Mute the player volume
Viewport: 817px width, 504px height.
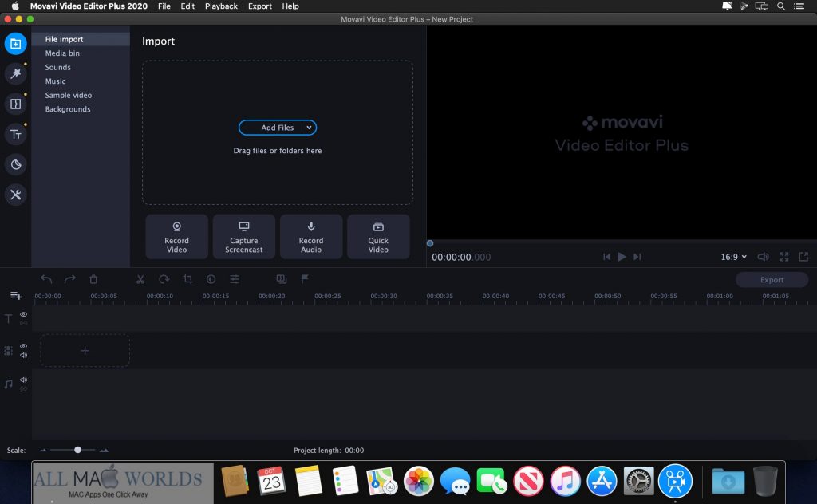[x=763, y=257]
